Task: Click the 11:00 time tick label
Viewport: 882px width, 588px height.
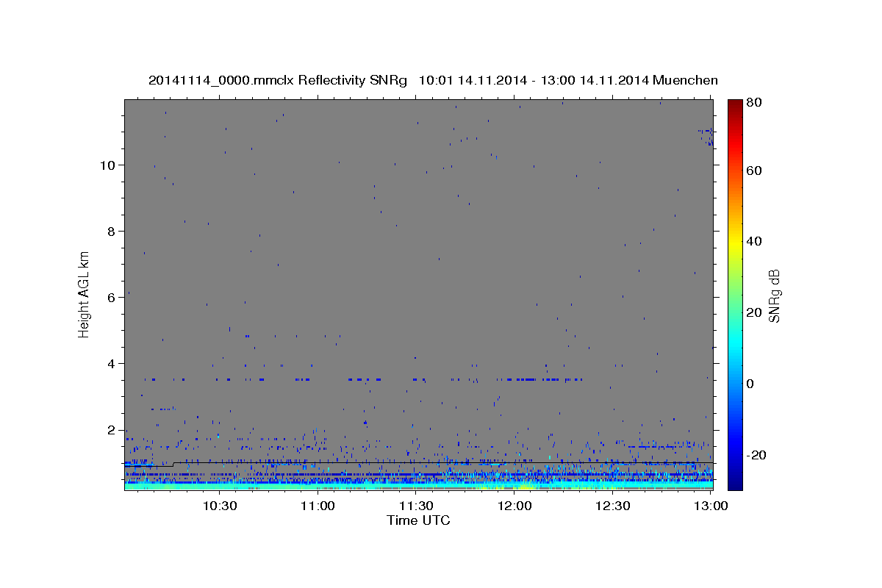Action: (318, 506)
